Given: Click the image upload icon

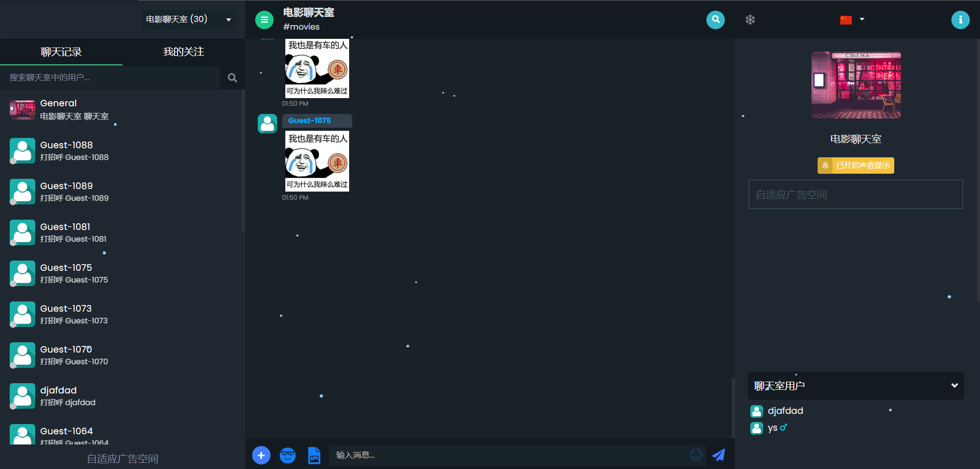Looking at the screenshot, I should pyautogui.click(x=314, y=455).
